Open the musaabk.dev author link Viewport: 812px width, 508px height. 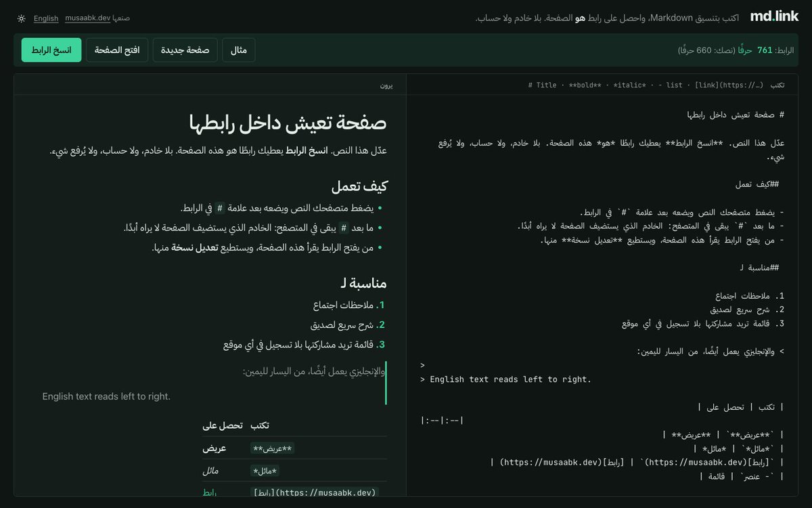[x=87, y=18]
